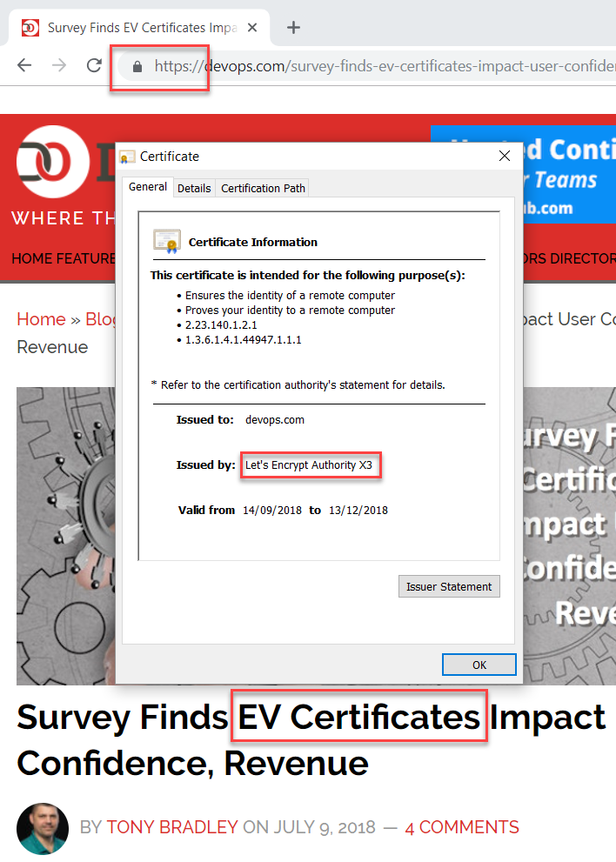Click the padlock icon in address bar

[x=137, y=66]
